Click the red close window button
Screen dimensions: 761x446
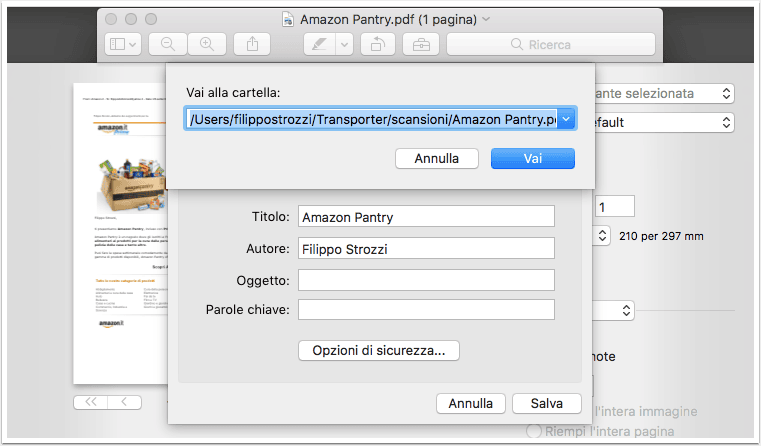pos(111,19)
